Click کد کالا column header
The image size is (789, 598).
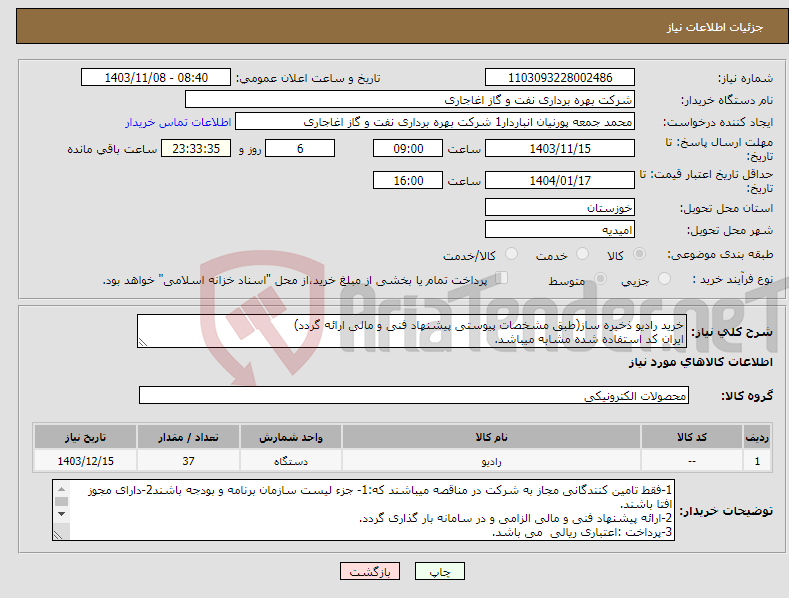click(x=692, y=437)
